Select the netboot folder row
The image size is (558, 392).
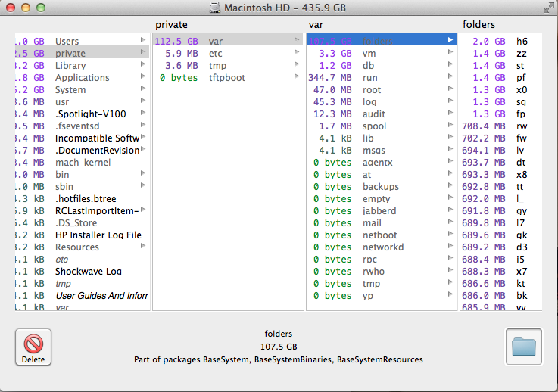[382, 235]
